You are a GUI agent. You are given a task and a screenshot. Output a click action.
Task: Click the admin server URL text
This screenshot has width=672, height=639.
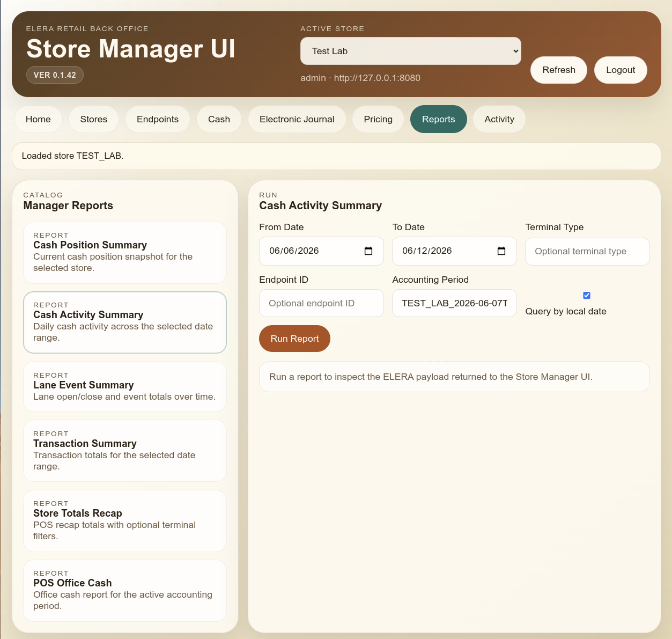click(x=360, y=78)
